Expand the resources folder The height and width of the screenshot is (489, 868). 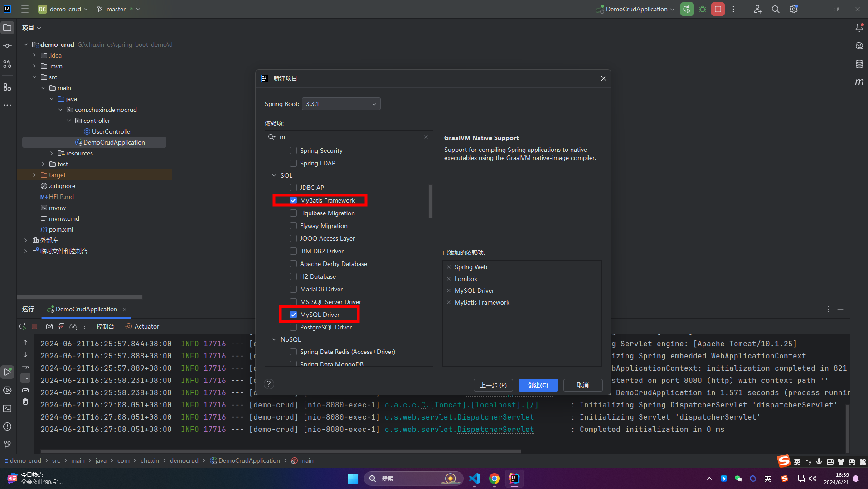(52, 153)
